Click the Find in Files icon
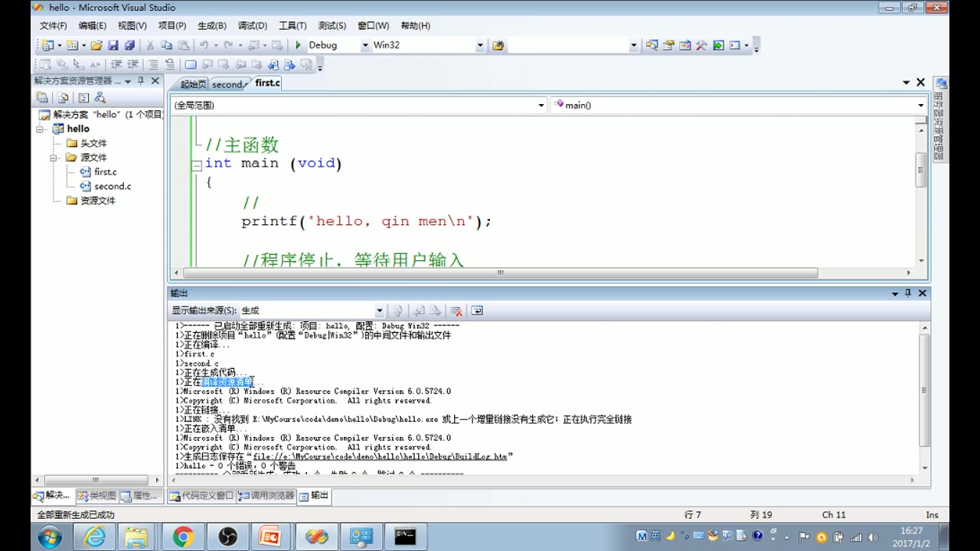Image resolution: width=980 pixels, height=551 pixels. [x=498, y=45]
